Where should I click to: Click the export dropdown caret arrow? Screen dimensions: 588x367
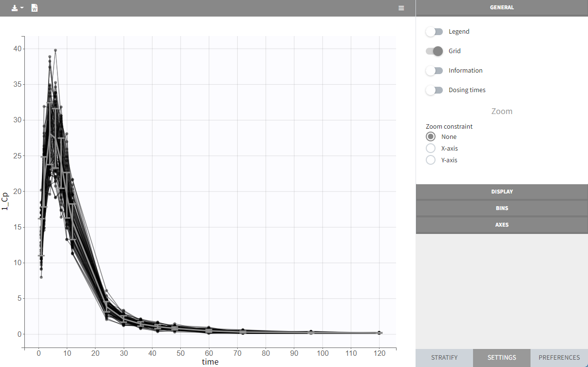[22, 8]
